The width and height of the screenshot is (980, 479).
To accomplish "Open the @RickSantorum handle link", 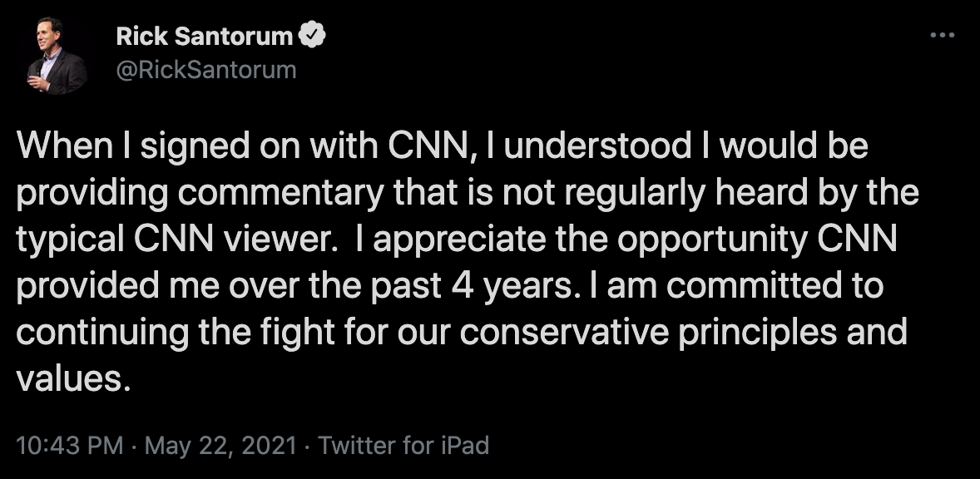I will 206,69.
